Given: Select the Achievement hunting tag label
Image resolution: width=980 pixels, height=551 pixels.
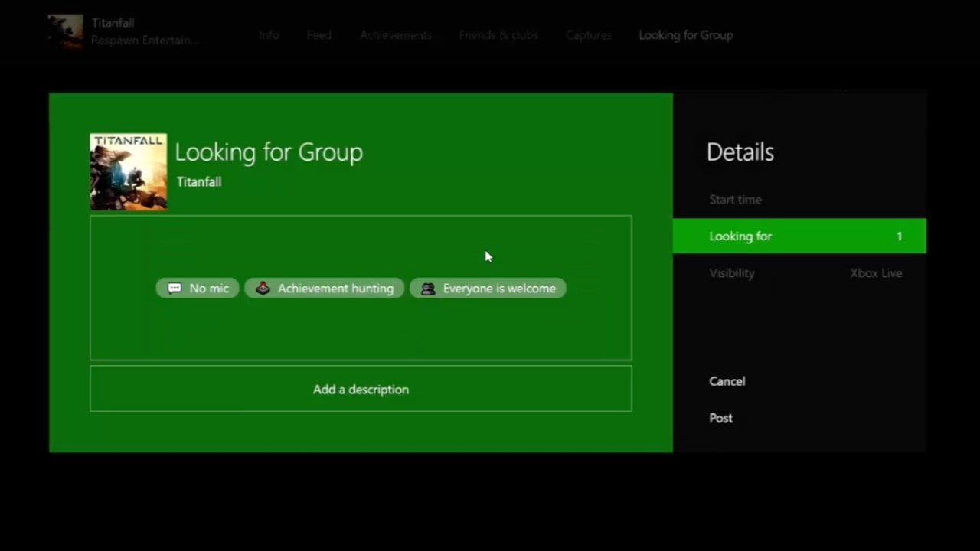Looking at the screenshot, I should tap(335, 289).
